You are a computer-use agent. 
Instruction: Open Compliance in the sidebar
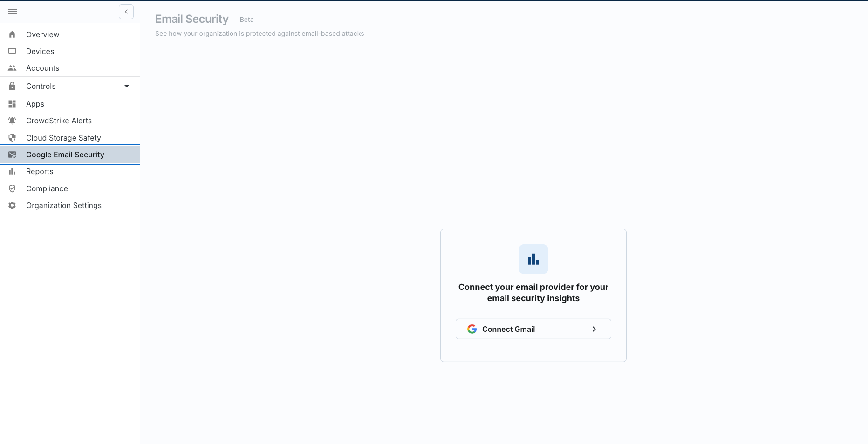click(70, 188)
